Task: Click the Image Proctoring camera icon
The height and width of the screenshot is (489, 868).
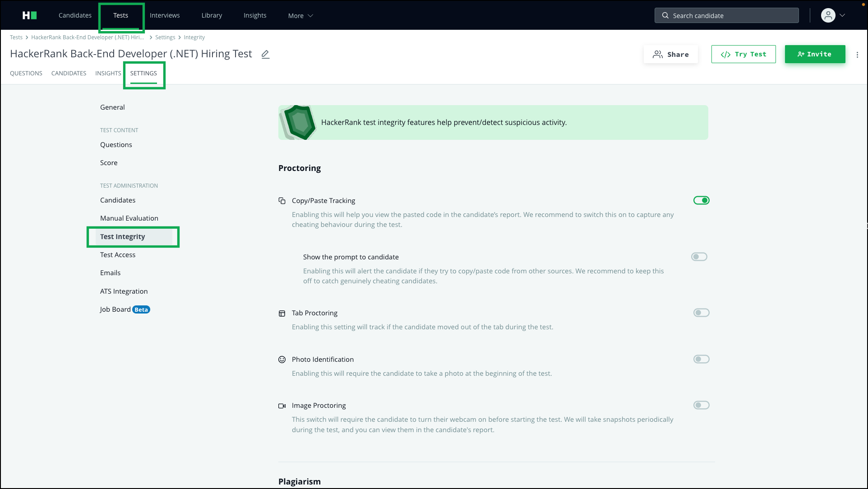Action: point(282,406)
